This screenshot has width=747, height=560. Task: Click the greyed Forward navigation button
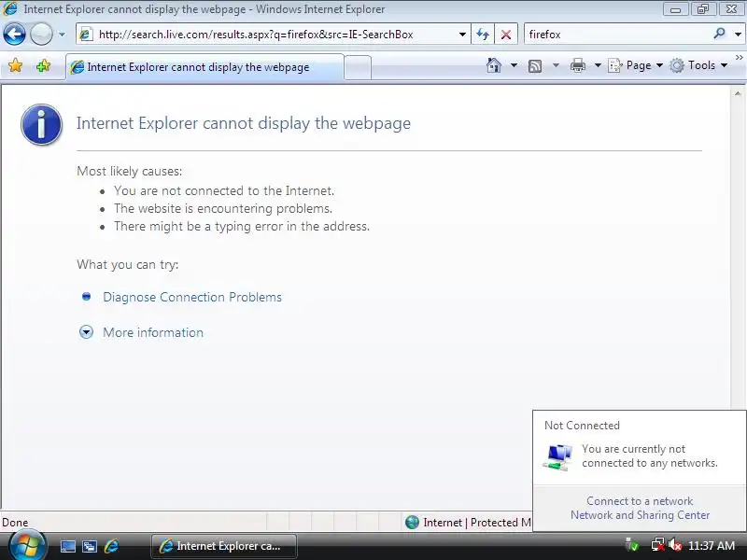tap(41, 35)
